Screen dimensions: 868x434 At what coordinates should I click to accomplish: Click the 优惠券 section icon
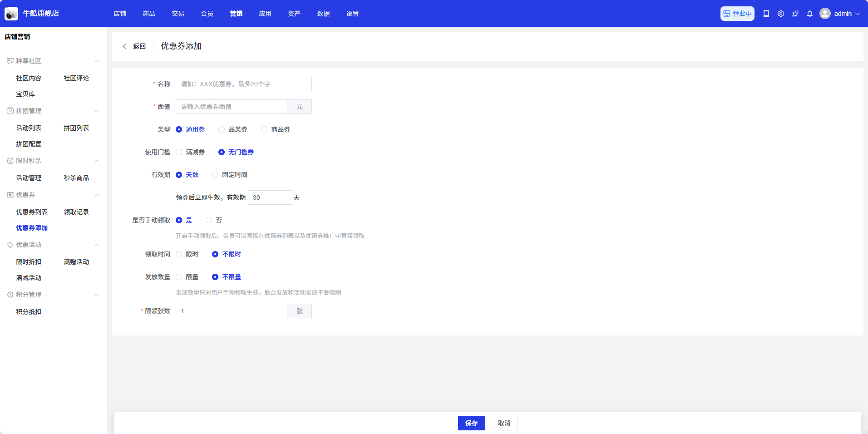click(10, 195)
